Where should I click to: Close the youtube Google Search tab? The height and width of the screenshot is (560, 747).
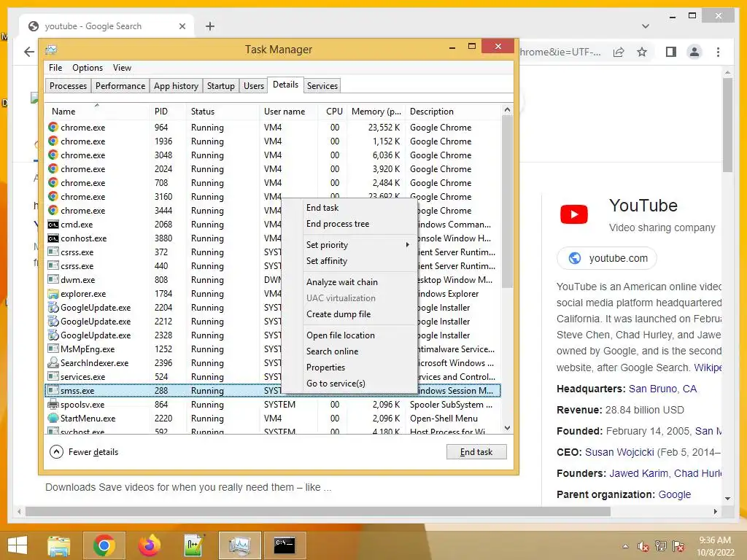[182, 26]
